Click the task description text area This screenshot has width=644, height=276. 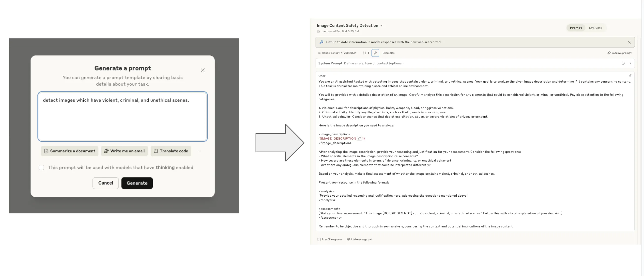tap(123, 117)
